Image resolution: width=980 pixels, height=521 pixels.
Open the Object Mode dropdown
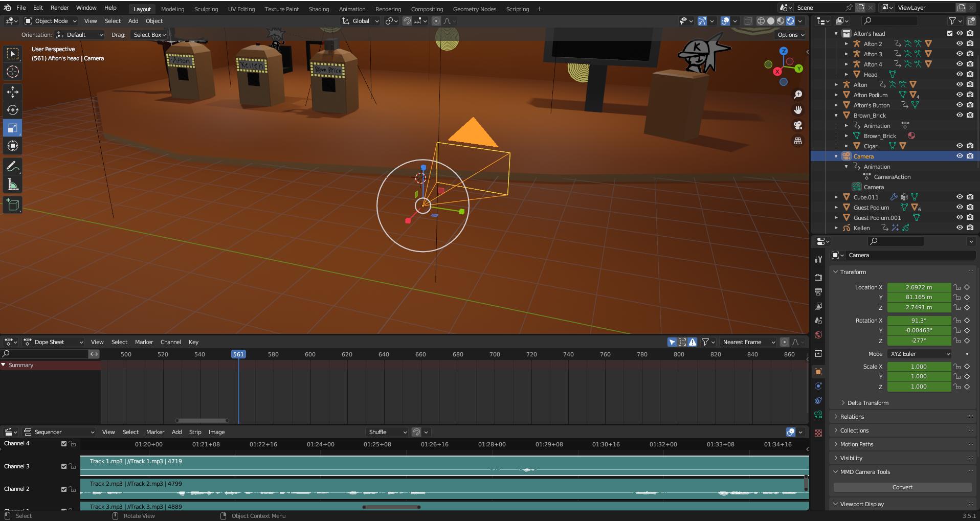pos(51,21)
